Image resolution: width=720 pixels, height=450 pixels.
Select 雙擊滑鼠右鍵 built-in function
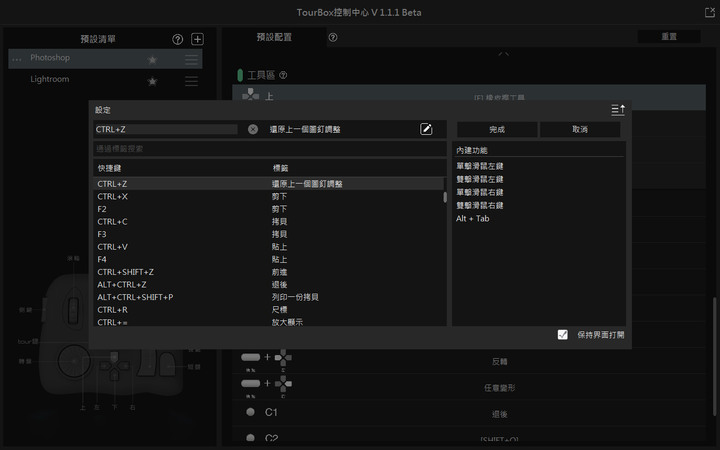coord(479,205)
